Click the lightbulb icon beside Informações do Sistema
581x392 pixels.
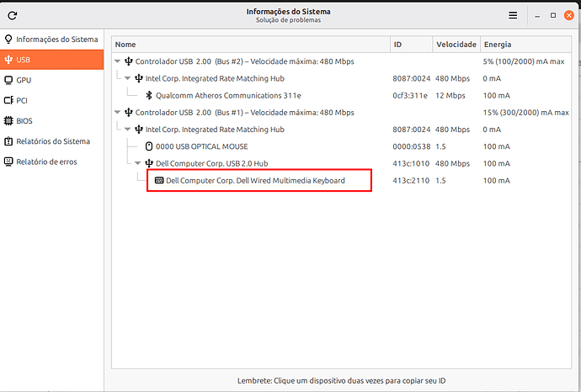pyautogui.click(x=8, y=39)
